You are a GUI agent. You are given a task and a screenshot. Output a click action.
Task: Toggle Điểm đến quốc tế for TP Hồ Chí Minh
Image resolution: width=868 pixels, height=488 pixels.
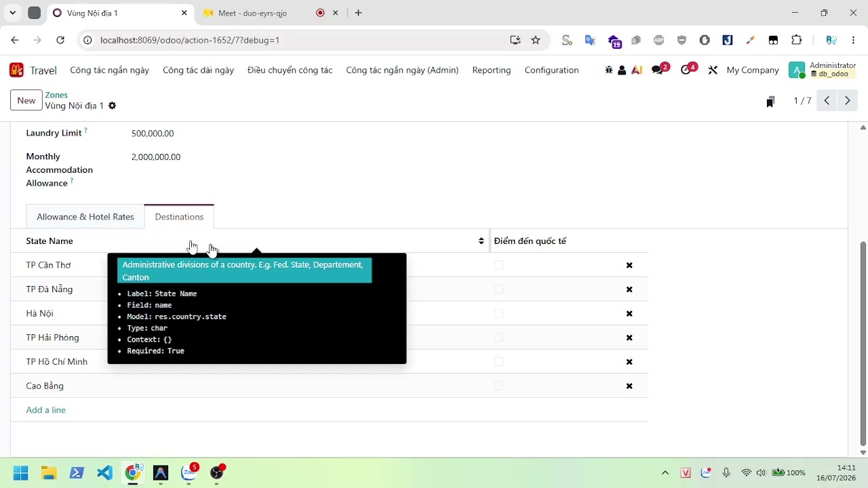click(x=499, y=362)
